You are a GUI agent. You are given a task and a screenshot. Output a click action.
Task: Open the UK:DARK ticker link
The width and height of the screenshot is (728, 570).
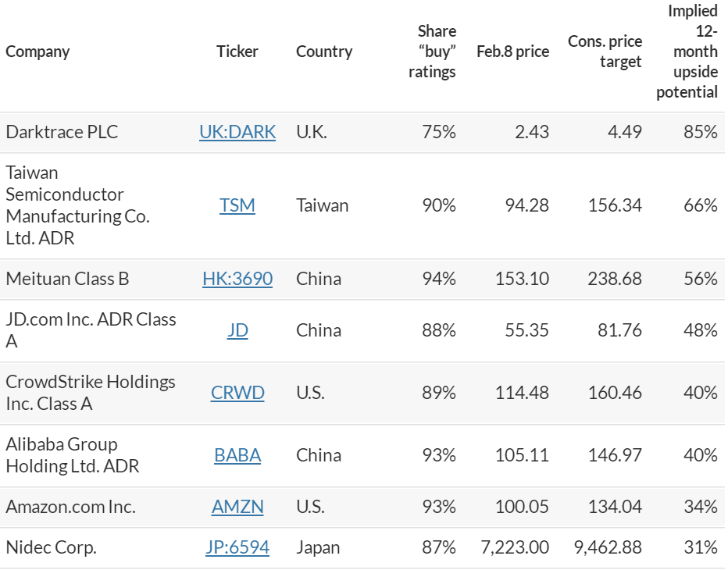tap(237, 132)
